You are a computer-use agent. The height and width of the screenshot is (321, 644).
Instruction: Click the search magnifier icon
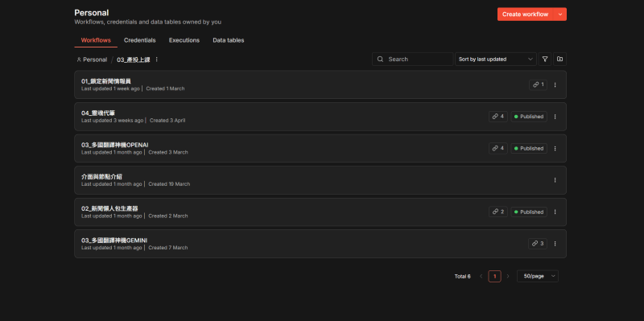tap(380, 59)
